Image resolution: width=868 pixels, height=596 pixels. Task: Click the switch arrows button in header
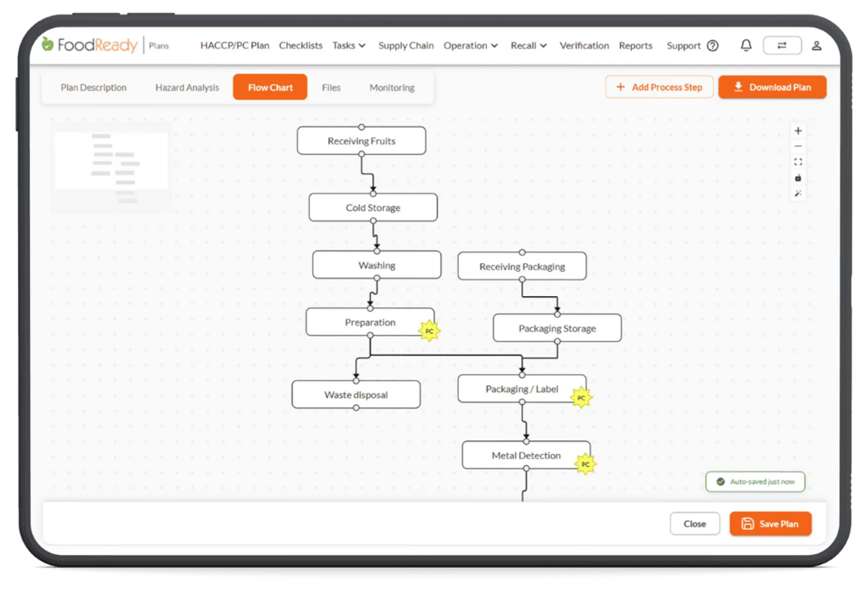[x=782, y=46]
